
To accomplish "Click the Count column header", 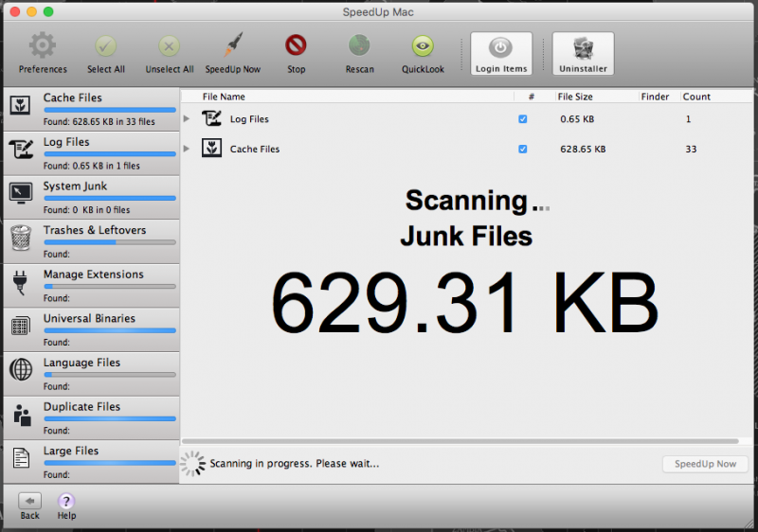I will coord(696,97).
